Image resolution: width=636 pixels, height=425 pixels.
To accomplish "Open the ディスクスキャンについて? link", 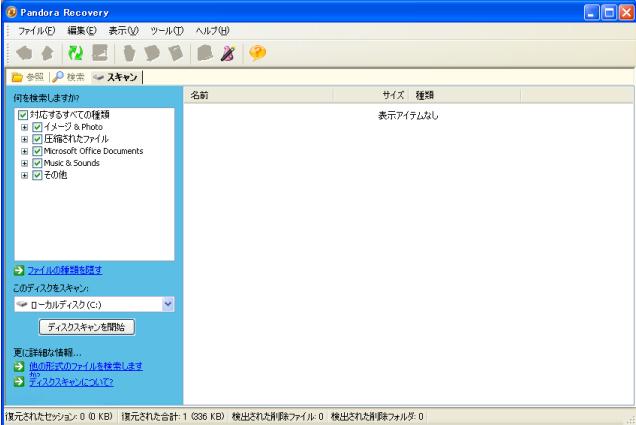I will [x=71, y=382].
